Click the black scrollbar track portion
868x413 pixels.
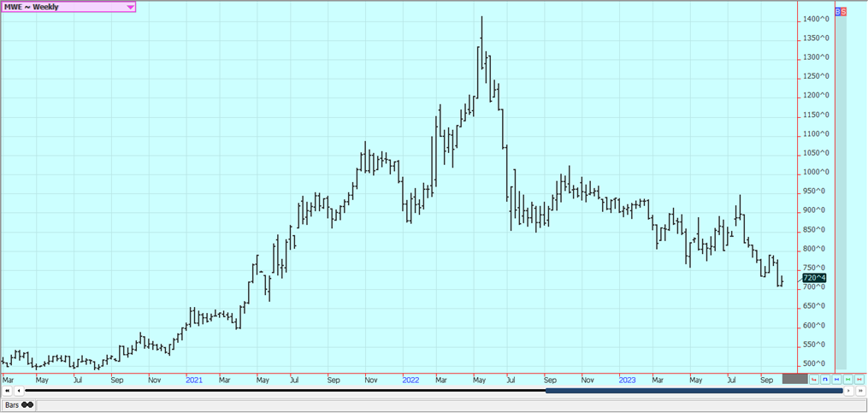tap(285, 391)
